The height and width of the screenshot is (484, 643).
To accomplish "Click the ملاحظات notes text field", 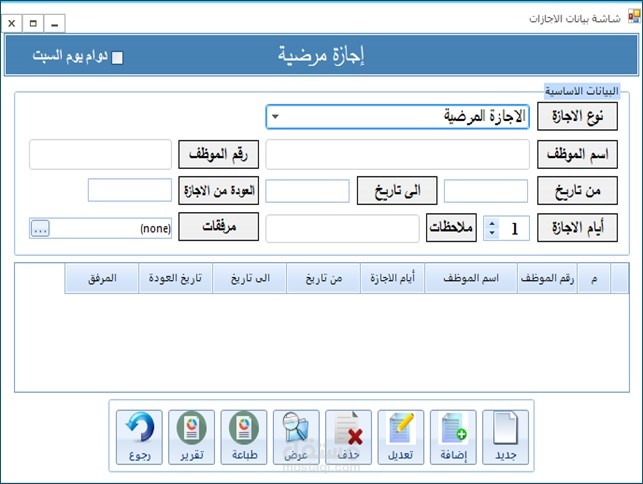I will click(342, 228).
